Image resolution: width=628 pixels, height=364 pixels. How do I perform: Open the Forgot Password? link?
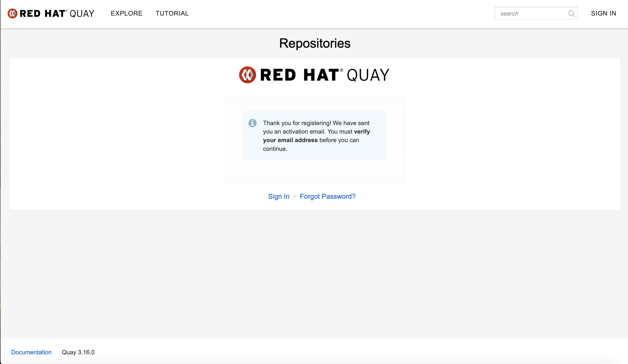[327, 196]
